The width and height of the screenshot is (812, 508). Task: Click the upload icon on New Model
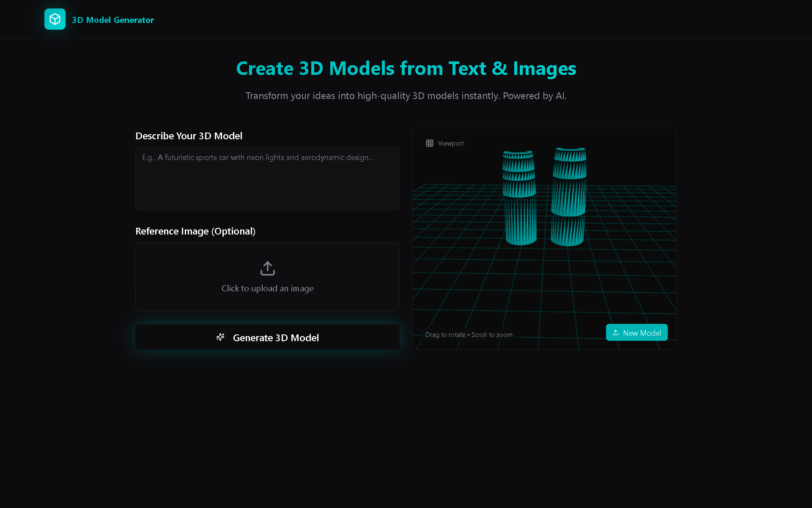[615, 333]
